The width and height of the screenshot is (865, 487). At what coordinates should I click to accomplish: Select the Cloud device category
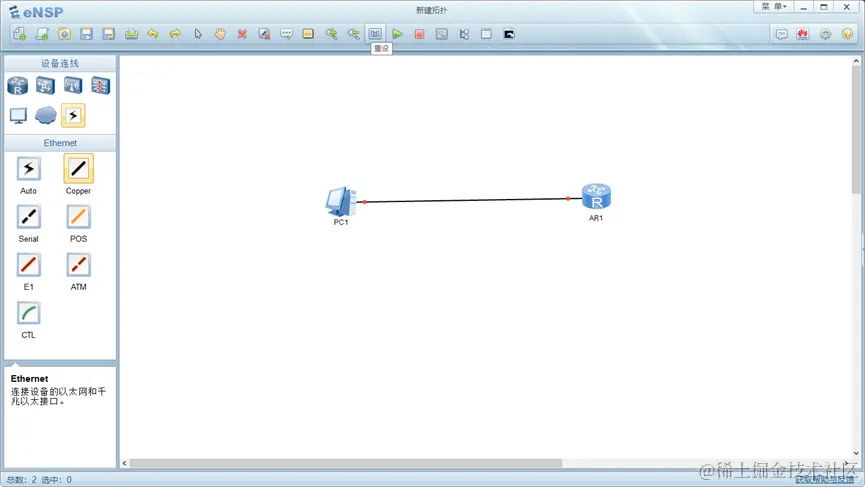pos(45,115)
